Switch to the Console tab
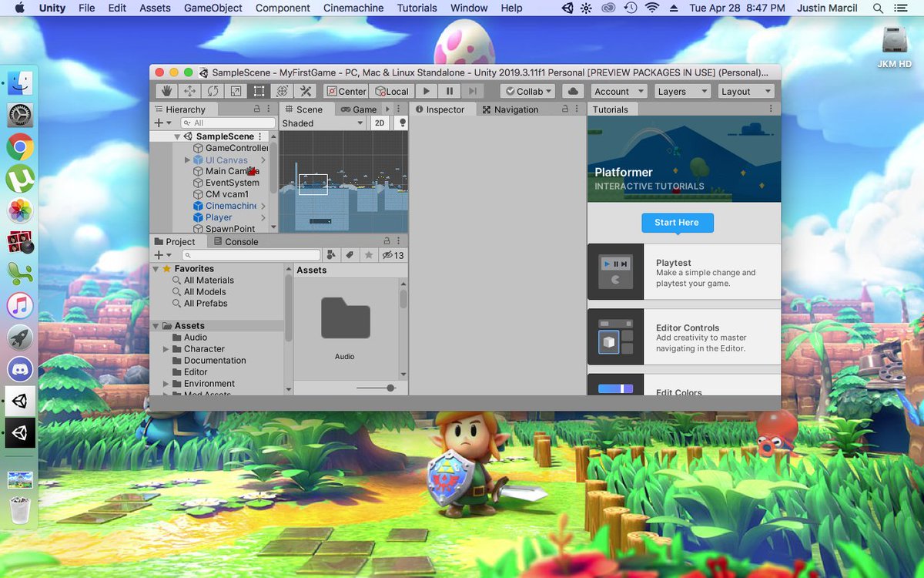The width and height of the screenshot is (924, 578). (x=235, y=241)
